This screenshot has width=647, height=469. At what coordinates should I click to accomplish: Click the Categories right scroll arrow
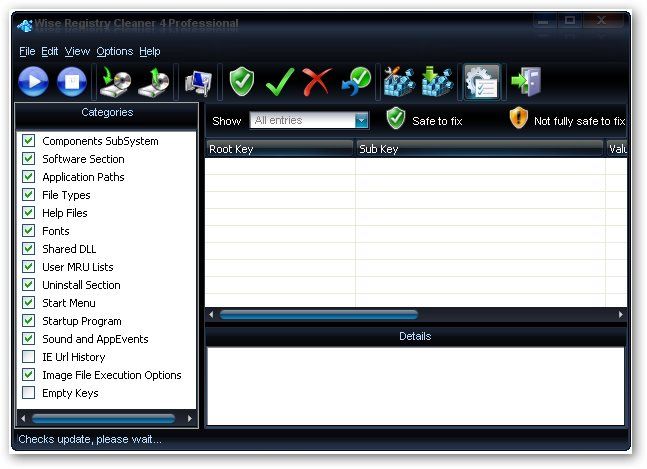point(189,419)
